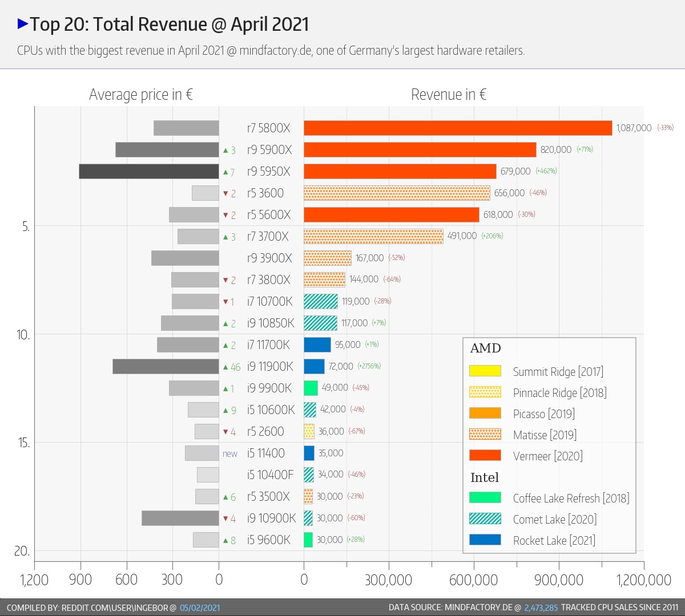Click the AMD legend heading
685x616 pixels.
point(485,348)
